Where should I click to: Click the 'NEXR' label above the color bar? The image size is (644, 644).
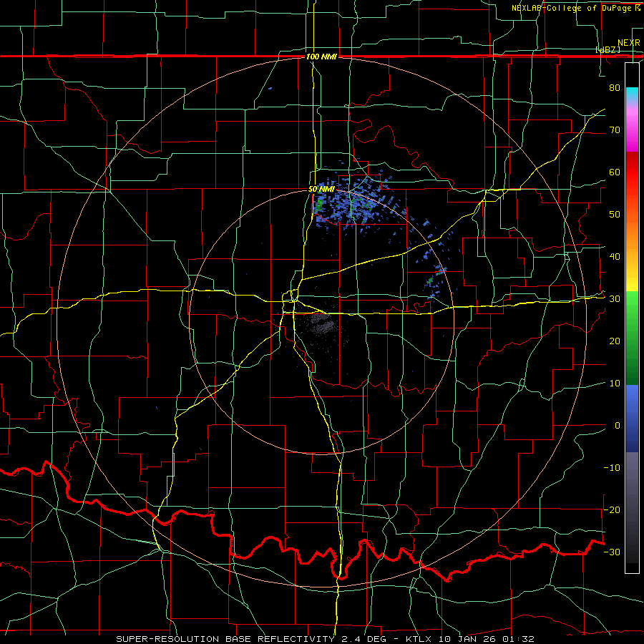pos(629,43)
